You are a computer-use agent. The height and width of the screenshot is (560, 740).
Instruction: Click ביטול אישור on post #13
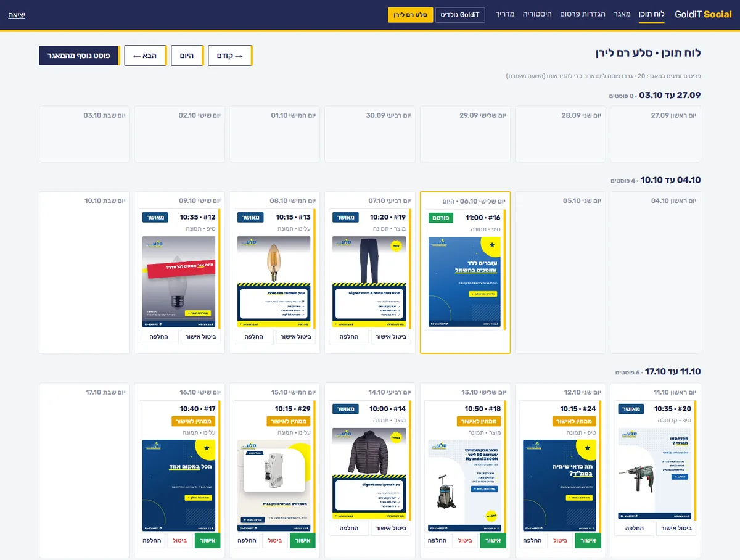(x=295, y=337)
